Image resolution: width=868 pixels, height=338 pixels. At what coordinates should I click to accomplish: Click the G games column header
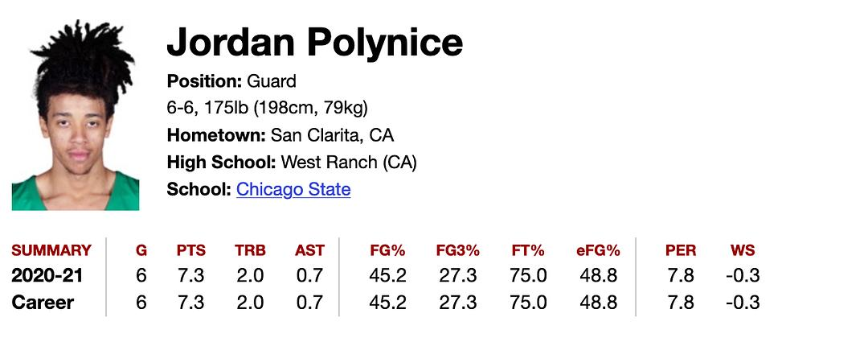point(141,250)
